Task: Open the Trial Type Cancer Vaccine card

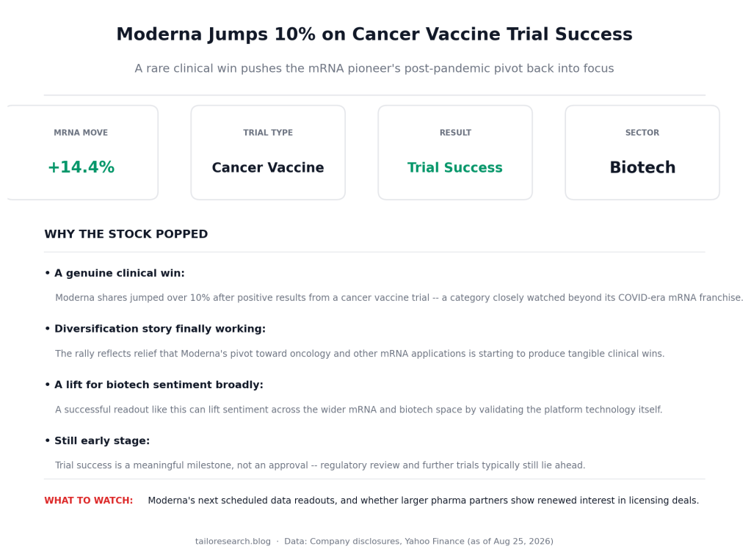Action: (268, 153)
